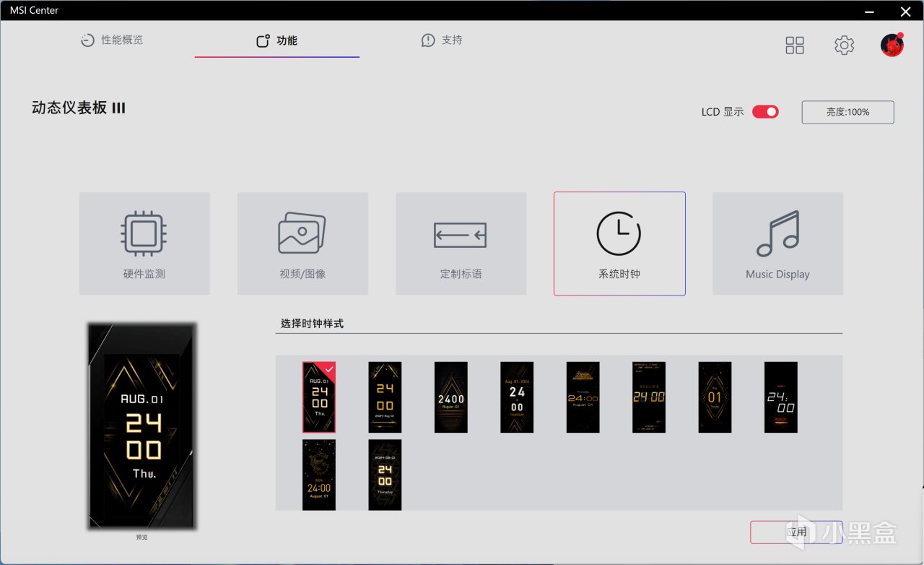Open the settings gear icon

[844, 46]
